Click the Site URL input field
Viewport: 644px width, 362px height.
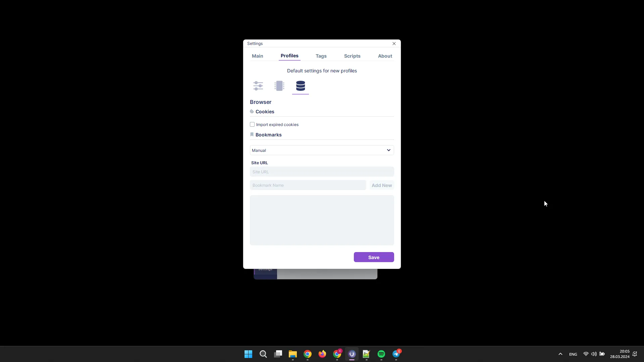pyautogui.click(x=322, y=172)
